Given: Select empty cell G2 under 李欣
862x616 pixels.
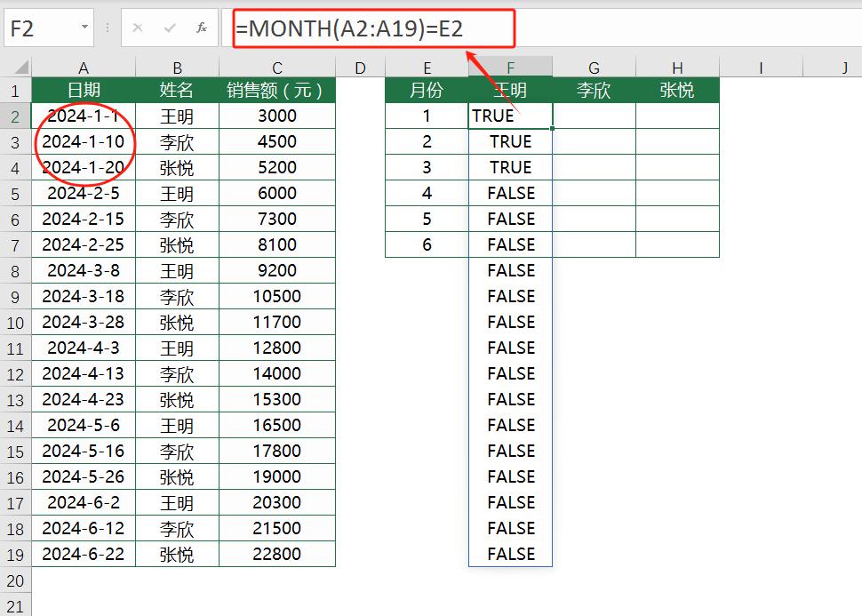Looking at the screenshot, I should 594,116.
